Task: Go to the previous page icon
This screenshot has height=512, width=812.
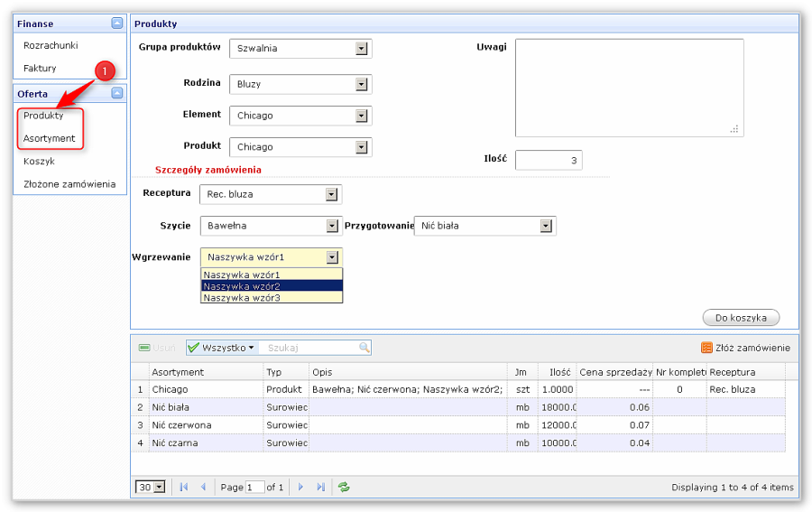Action: click(x=203, y=487)
